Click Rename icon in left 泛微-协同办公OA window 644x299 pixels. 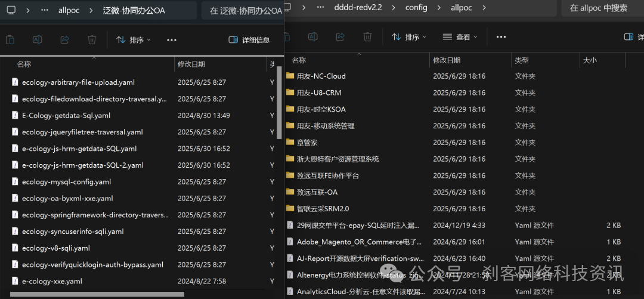(x=38, y=40)
